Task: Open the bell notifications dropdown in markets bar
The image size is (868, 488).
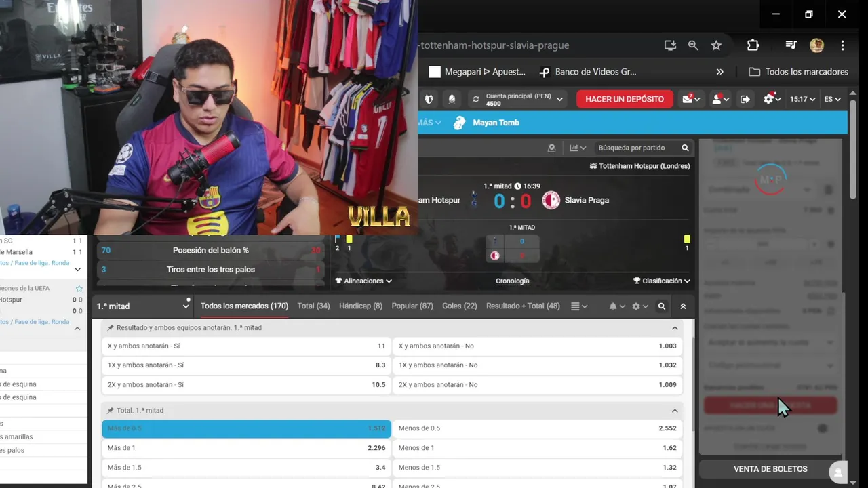Action: click(616, 306)
